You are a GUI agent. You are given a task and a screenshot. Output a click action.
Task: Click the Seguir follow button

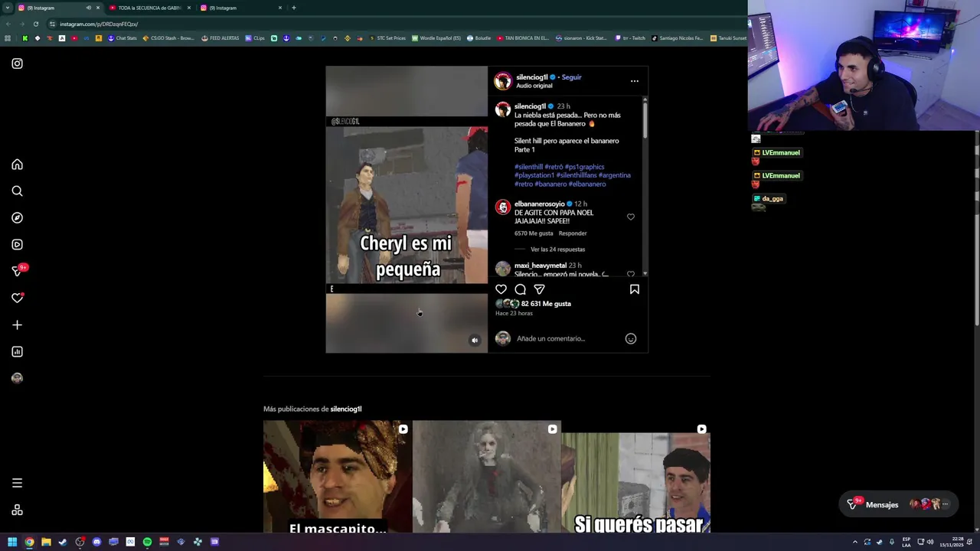(571, 77)
